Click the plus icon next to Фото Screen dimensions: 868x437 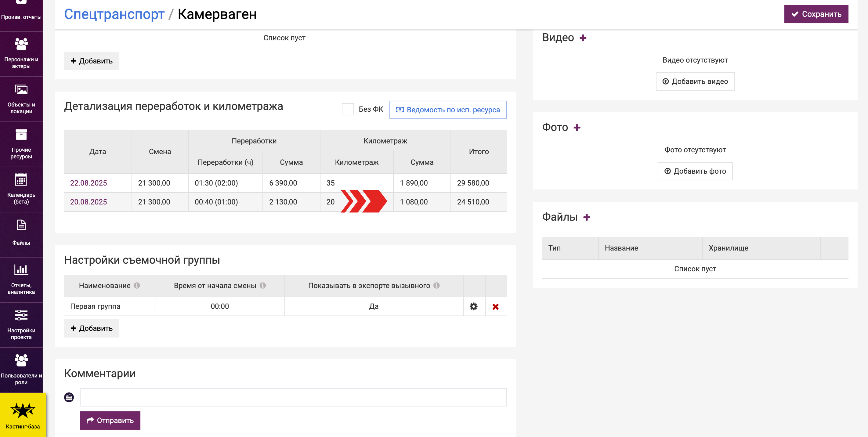pyautogui.click(x=577, y=128)
